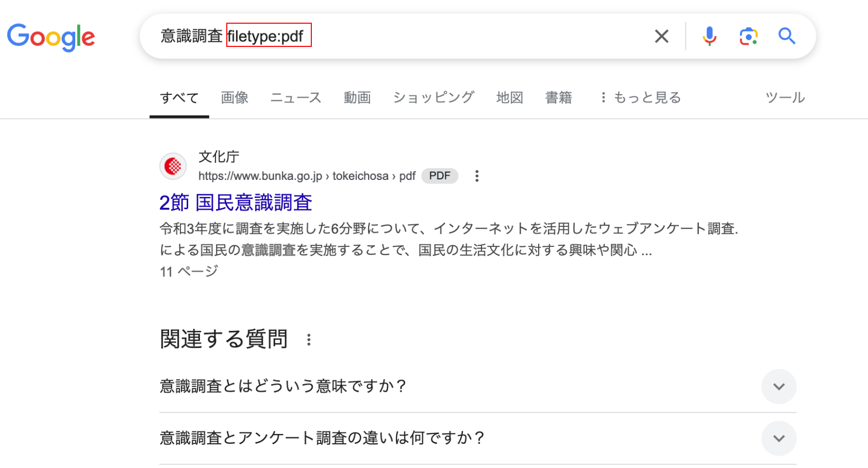Click in the search text field

(402, 36)
